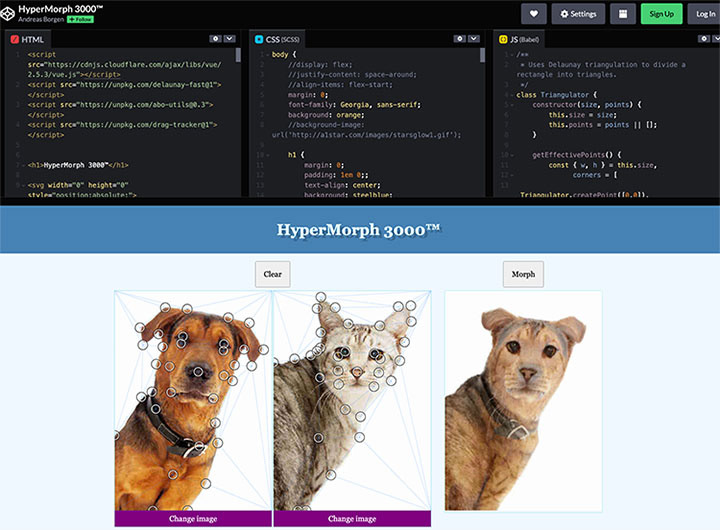Click the Sign Up button
Image resolution: width=720 pixels, height=530 pixels.
tap(661, 14)
